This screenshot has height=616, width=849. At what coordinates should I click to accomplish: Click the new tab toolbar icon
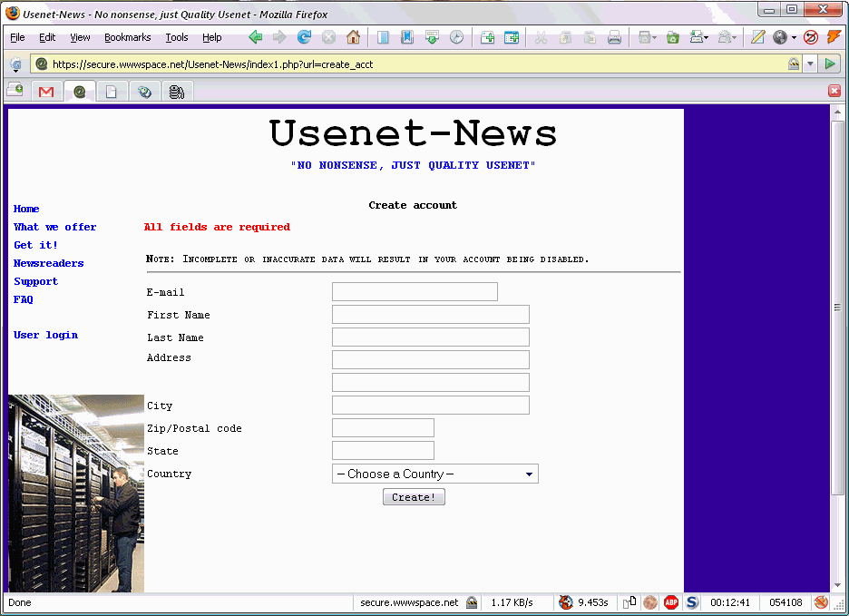pyautogui.click(x=487, y=37)
